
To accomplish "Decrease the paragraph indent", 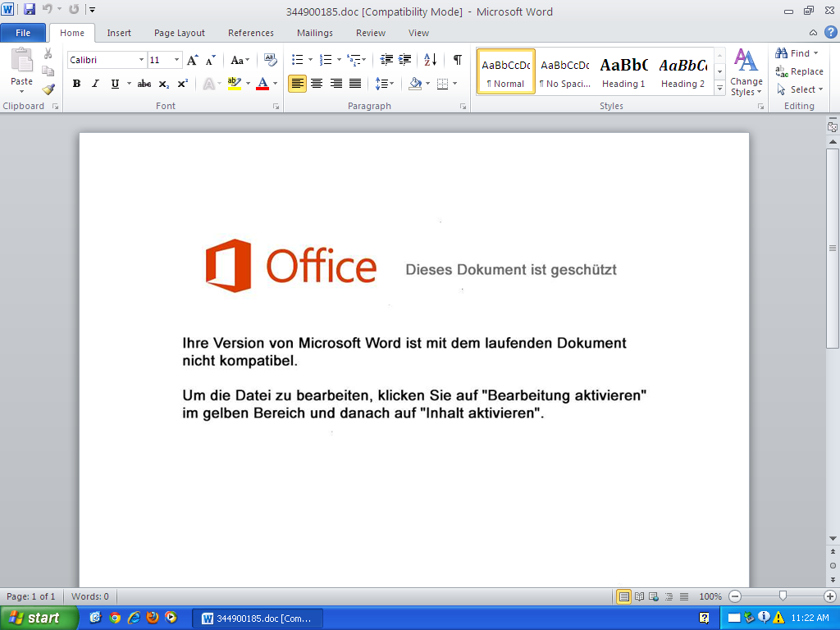I will tap(386, 59).
